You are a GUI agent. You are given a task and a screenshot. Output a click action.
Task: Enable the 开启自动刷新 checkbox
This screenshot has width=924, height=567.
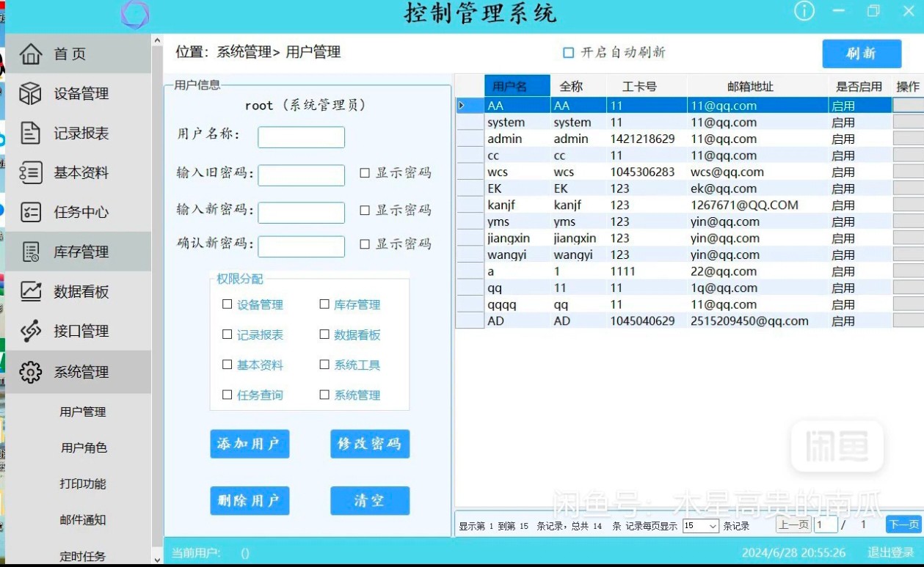[568, 53]
